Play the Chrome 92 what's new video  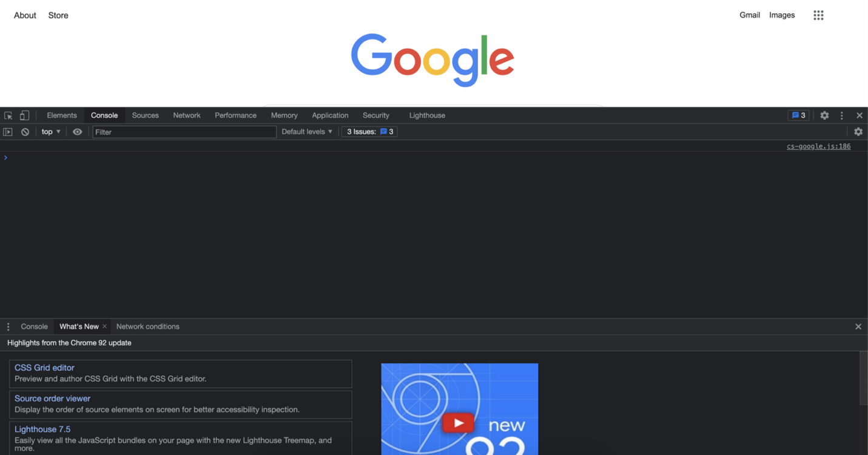point(458,423)
